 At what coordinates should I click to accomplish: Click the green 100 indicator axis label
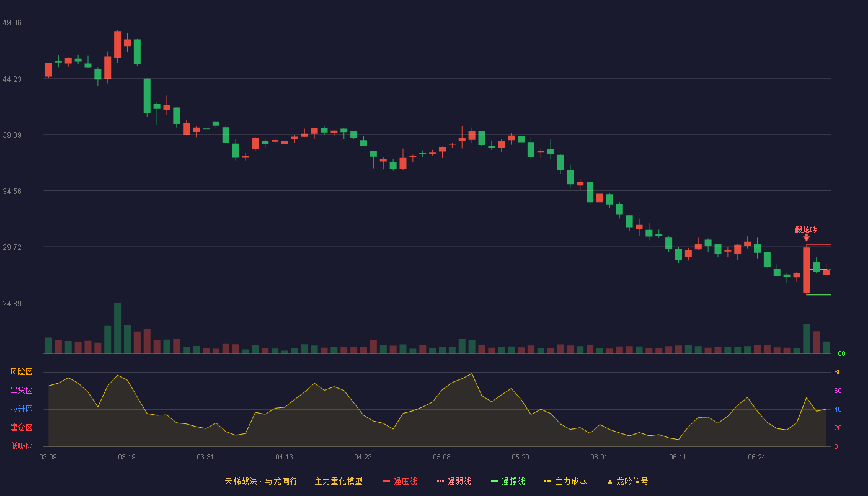[839, 353]
